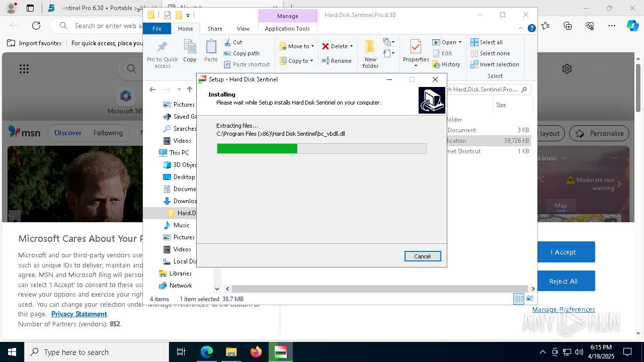Open the Application Tools ribbon tab
644x362 pixels.
click(287, 29)
